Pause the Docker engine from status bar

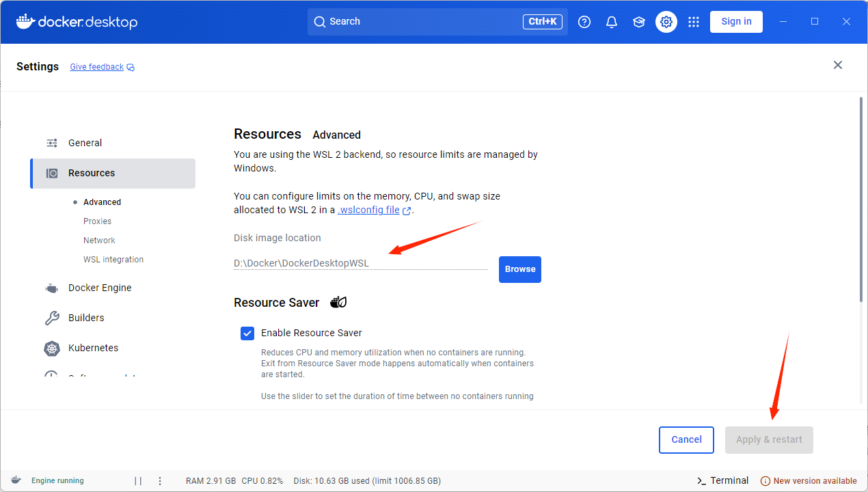[138, 481]
